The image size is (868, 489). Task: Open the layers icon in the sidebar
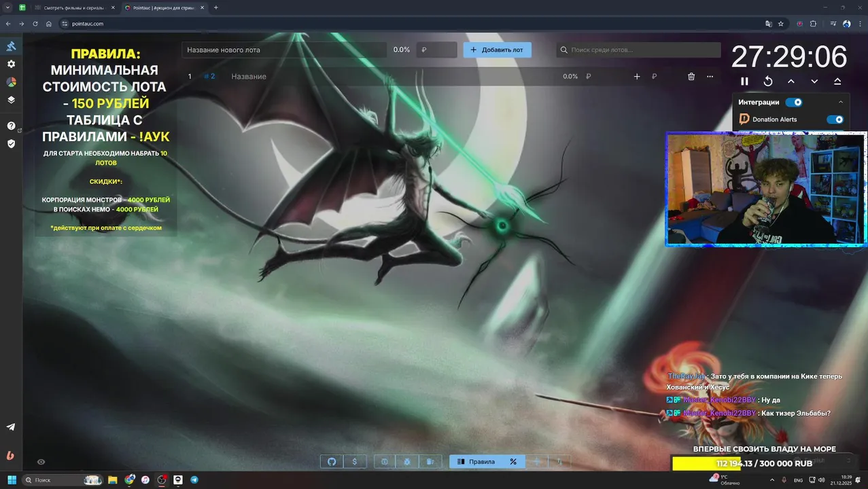[x=11, y=99]
